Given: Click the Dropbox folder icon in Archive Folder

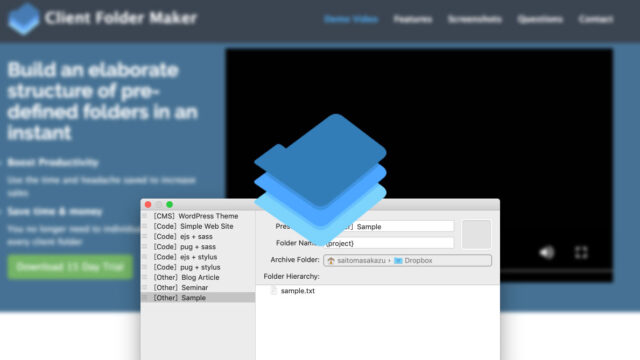Looking at the screenshot, I should (398, 260).
